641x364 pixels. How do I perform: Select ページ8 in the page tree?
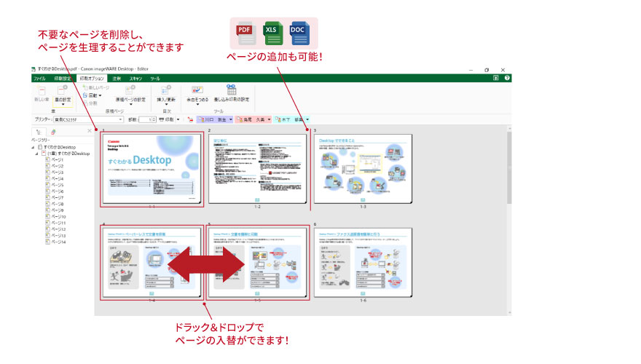click(55, 204)
